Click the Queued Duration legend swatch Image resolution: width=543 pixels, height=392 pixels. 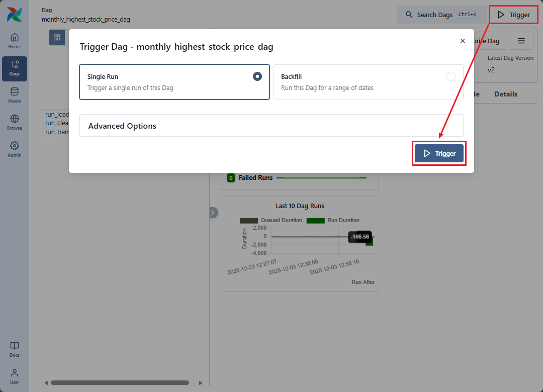pyautogui.click(x=249, y=221)
